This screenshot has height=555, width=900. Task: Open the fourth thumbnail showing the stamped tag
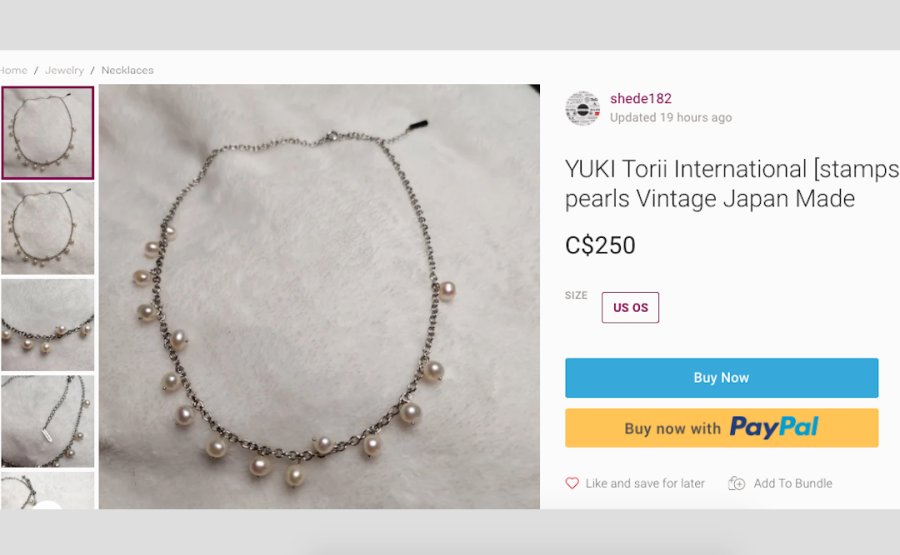coord(48,420)
